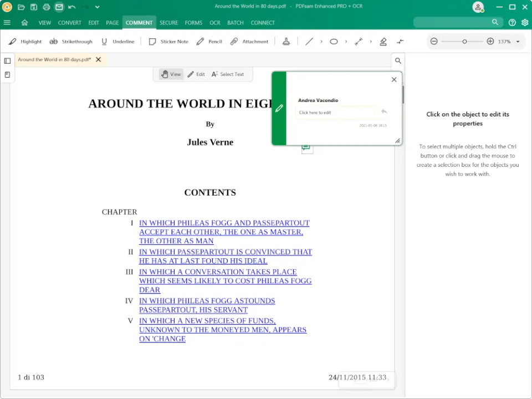Choose the Sticker Note tool
Viewport: 532px width, 399px height.
[x=168, y=42]
